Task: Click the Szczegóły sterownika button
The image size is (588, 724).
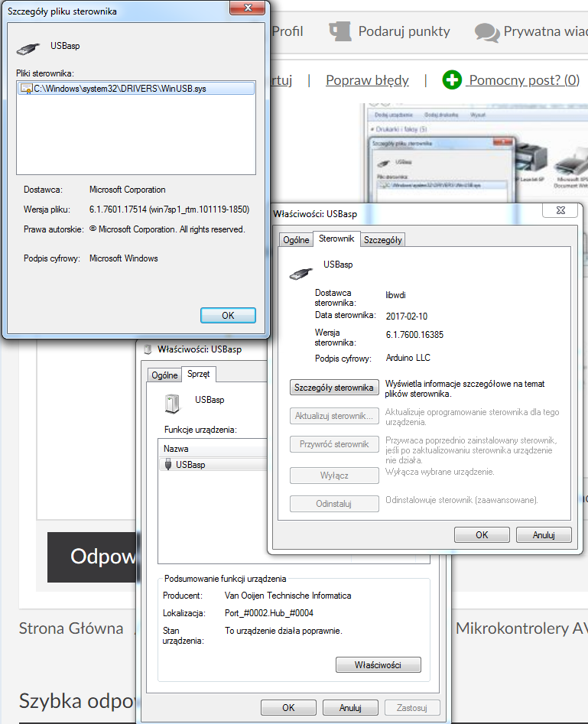Action: click(x=334, y=388)
